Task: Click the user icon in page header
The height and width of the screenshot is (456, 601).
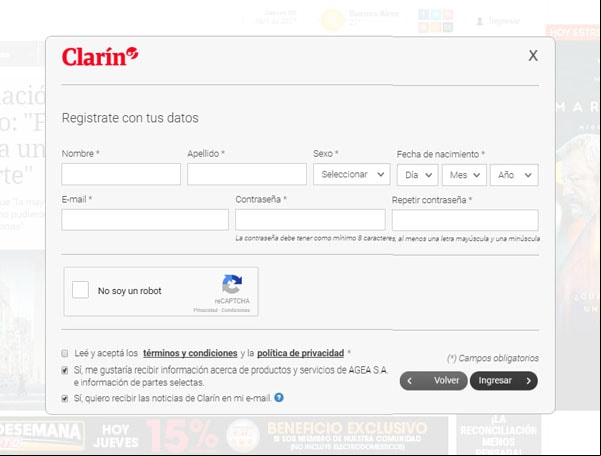Action: tap(479, 21)
